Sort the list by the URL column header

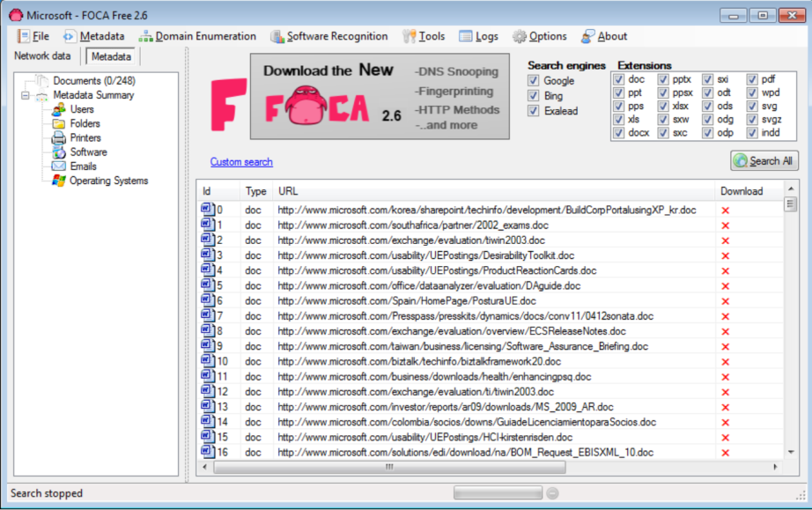(494, 191)
